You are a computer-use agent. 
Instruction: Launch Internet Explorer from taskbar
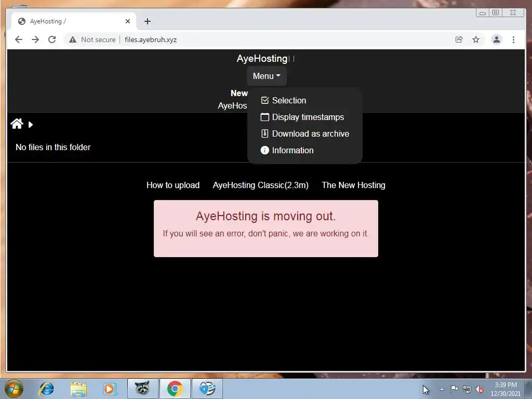pos(46,389)
